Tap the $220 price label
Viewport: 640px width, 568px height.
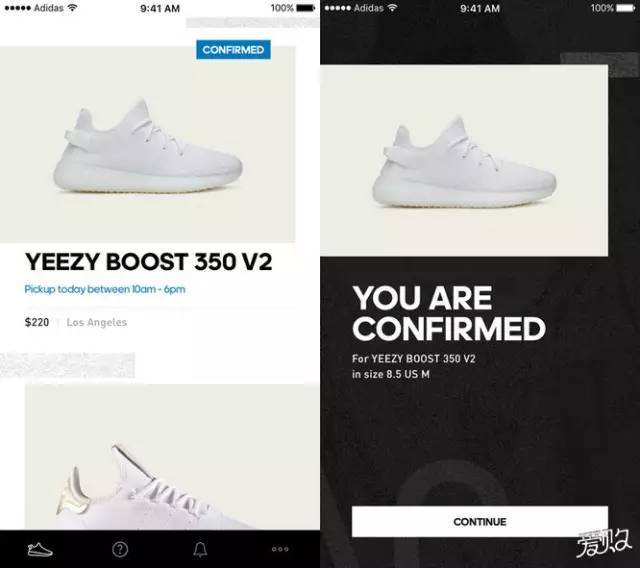(37, 322)
